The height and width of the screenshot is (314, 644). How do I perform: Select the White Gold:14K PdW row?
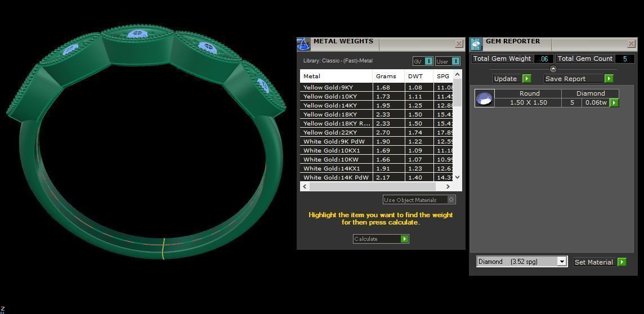pos(377,177)
